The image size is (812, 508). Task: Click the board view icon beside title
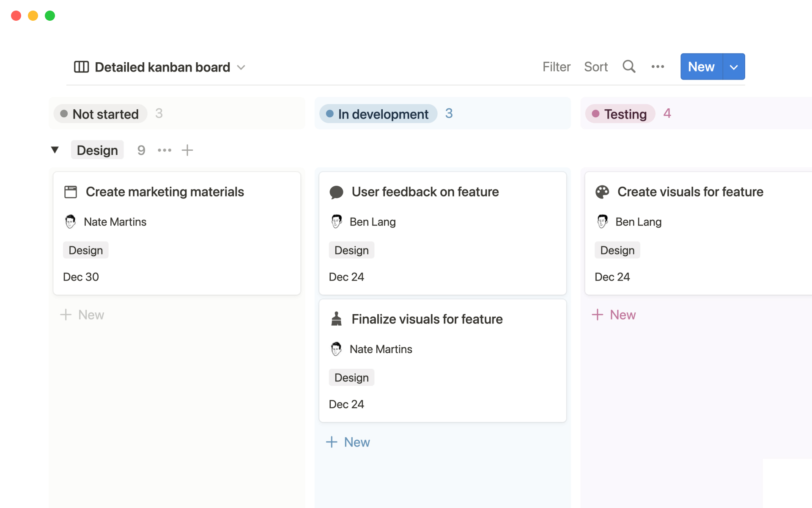click(81, 67)
